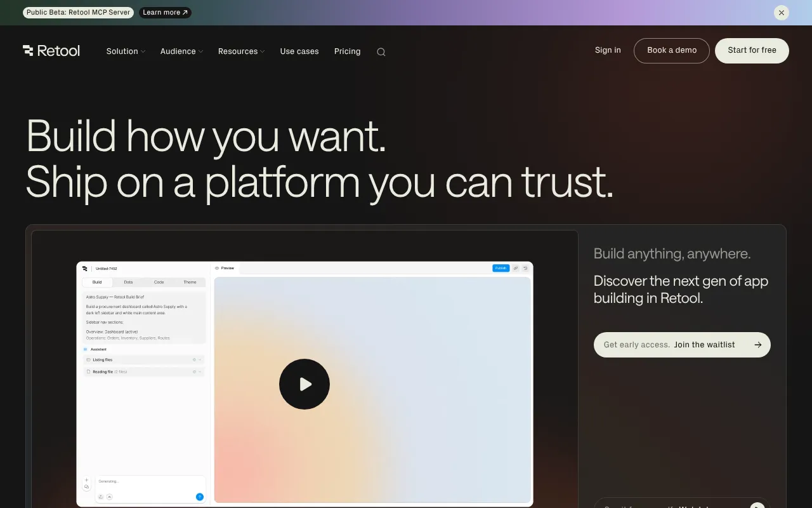Expand the Listing files row chevron

(200, 359)
